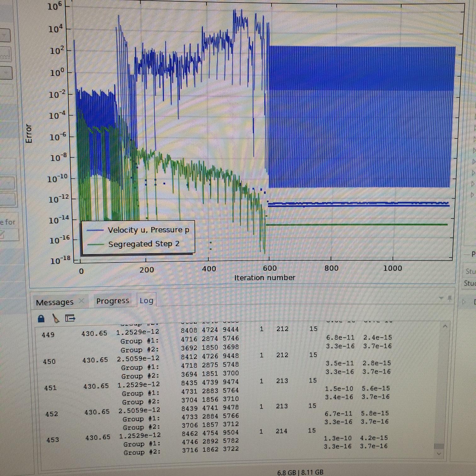Toggle the scroll lock icon in Log toolbar
This screenshot has width=476, height=476.
click(41, 319)
